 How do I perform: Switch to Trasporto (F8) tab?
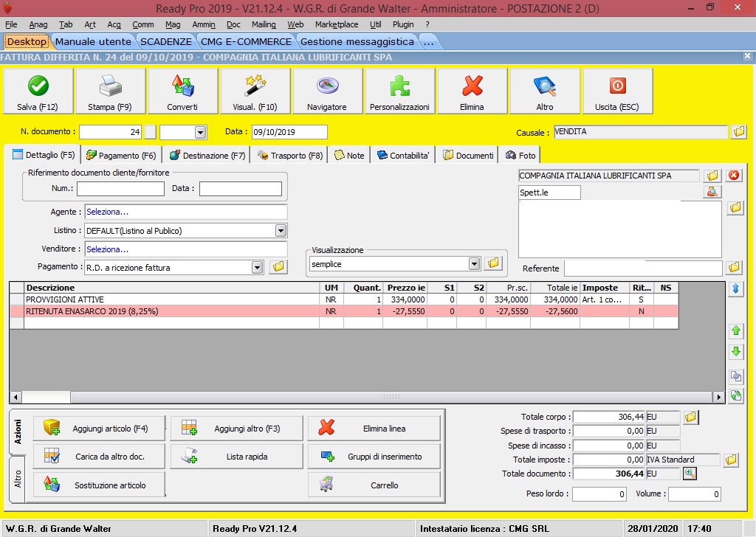[x=290, y=156]
